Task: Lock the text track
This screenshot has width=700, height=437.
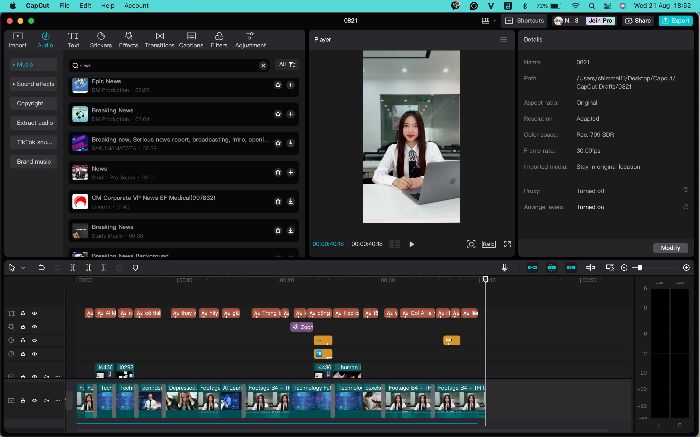Action: (23, 313)
